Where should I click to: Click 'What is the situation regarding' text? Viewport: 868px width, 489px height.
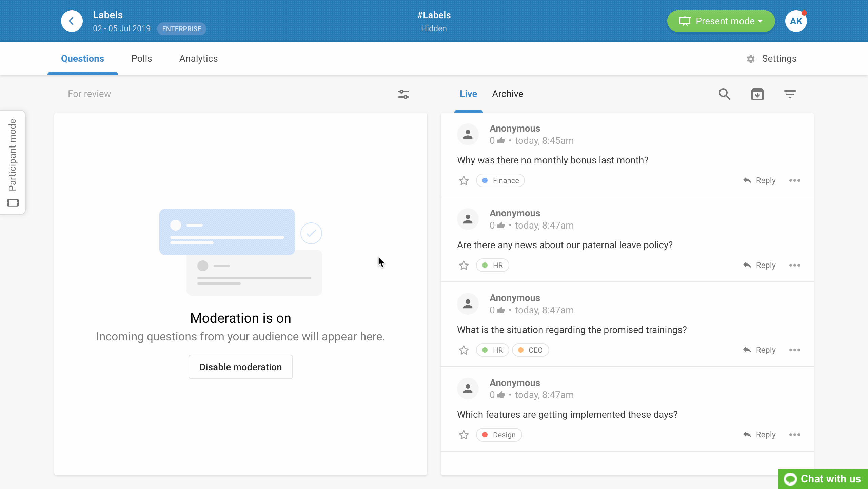572,330
